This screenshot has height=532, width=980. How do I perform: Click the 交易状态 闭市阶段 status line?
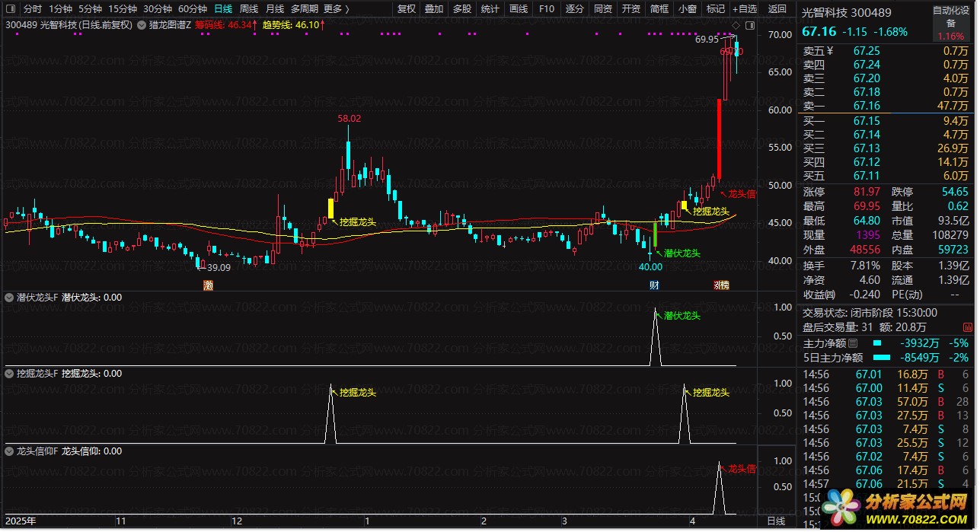(870, 313)
